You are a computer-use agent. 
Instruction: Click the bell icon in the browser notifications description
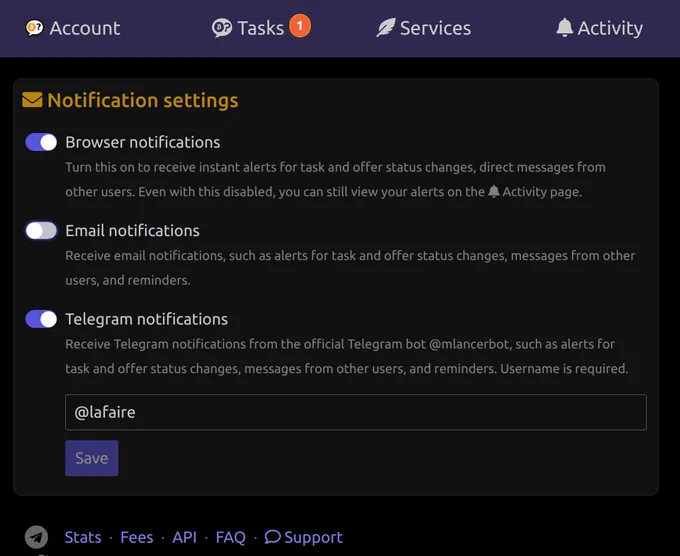(494, 191)
